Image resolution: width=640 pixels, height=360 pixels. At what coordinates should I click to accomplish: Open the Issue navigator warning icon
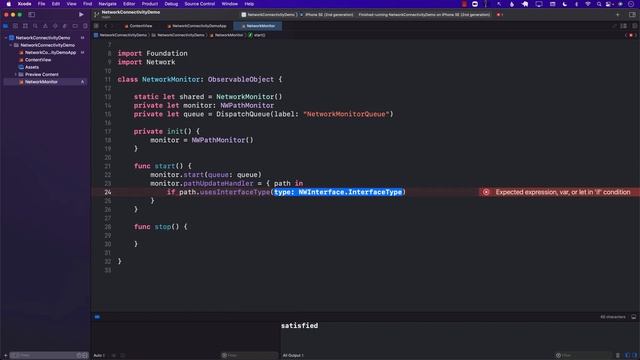(45, 26)
